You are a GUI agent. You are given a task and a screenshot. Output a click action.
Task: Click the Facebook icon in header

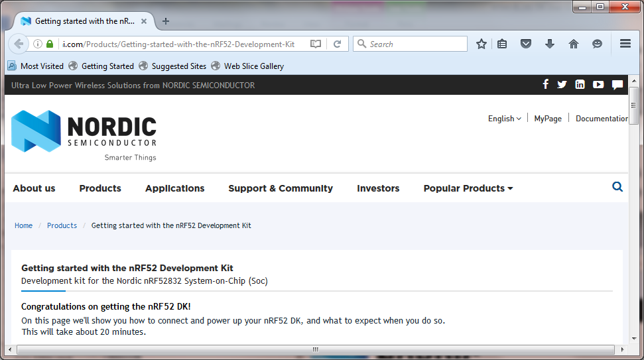tap(546, 84)
